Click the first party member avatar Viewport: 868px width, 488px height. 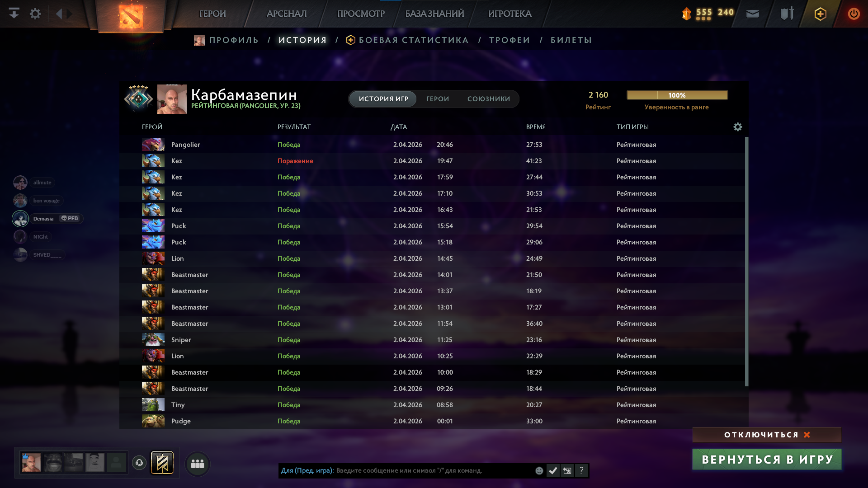(x=31, y=463)
